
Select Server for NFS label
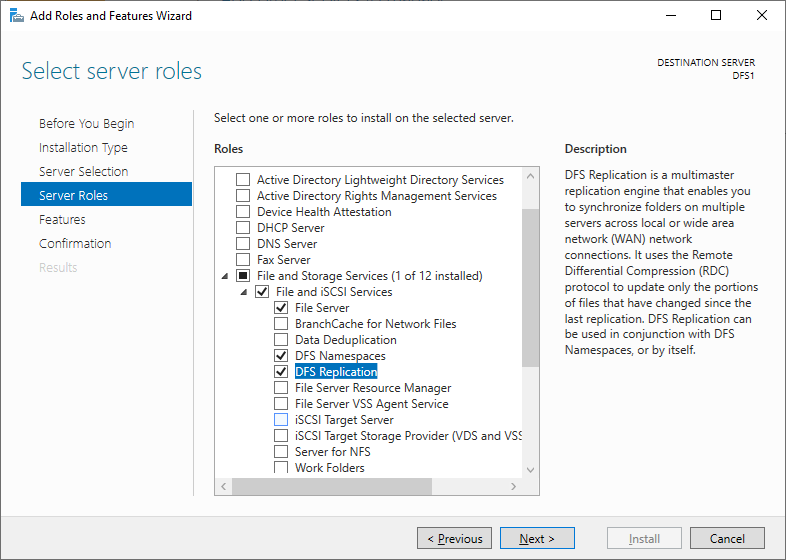333,452
